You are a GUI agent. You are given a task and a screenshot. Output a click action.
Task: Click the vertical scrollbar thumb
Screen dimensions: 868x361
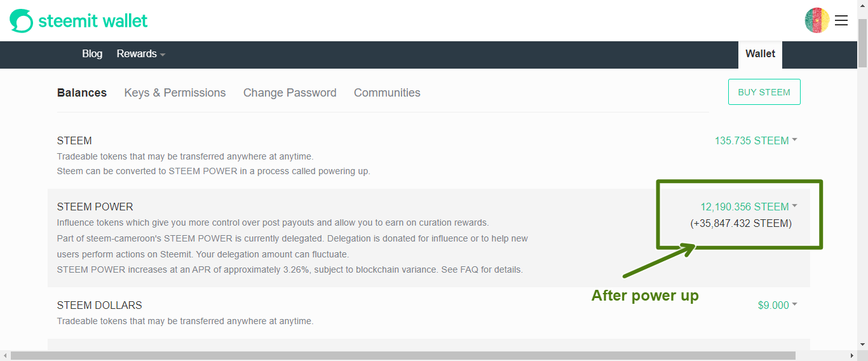point(862,43)
